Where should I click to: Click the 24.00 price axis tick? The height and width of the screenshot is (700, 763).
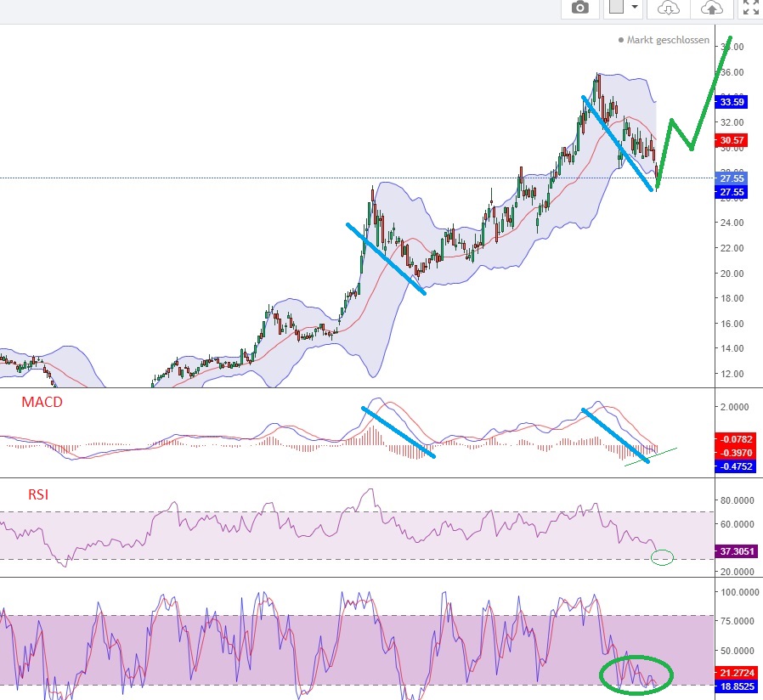click(732, 223)
